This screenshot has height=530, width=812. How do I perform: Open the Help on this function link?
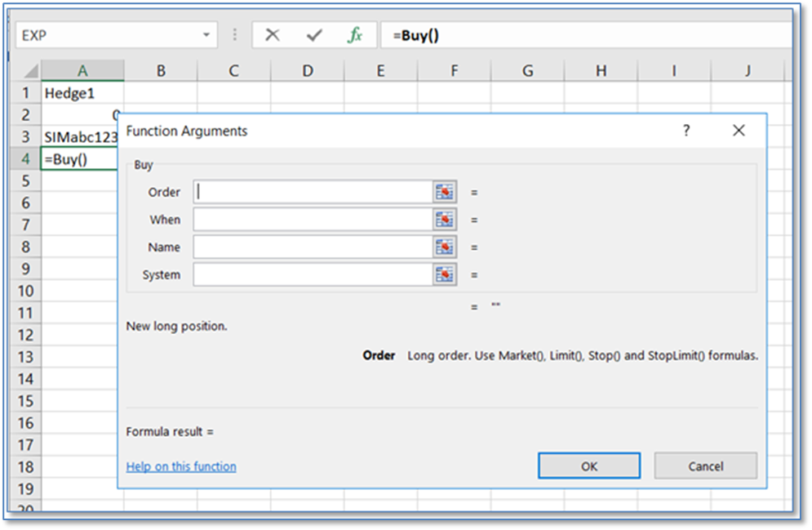[x=181, y=466]
